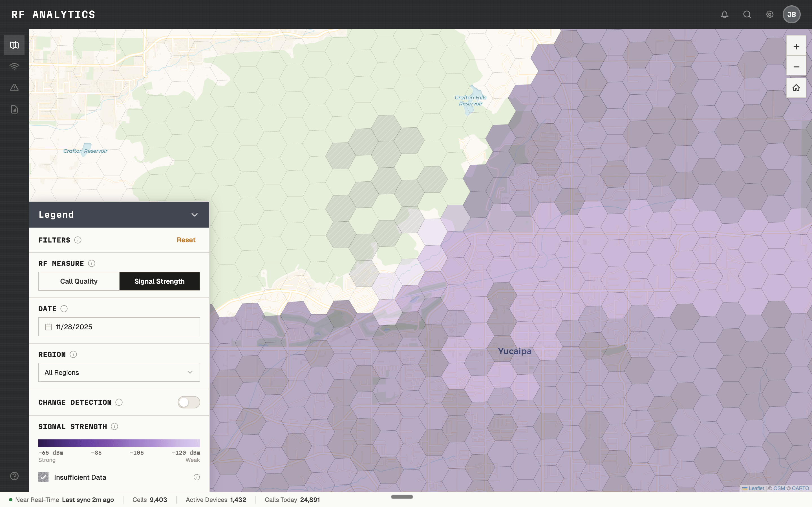Open the map view in sidebar
Image resolution: width=812 pixels, height=507 pixels.
click(14, 45)
